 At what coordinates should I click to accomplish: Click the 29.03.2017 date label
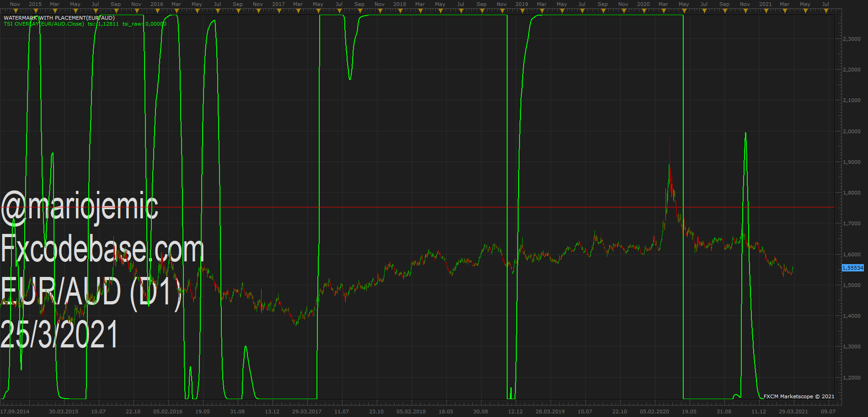coord(307,412)
